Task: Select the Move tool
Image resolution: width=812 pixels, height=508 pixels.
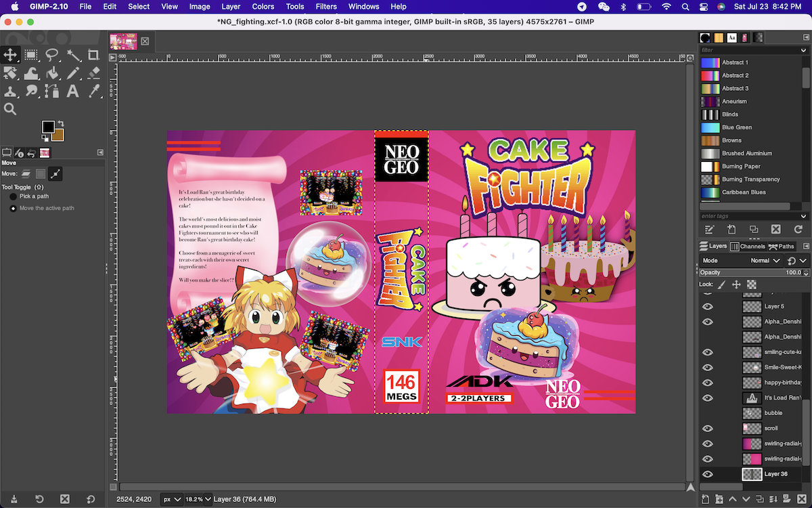Action: [x=10, y=56]
